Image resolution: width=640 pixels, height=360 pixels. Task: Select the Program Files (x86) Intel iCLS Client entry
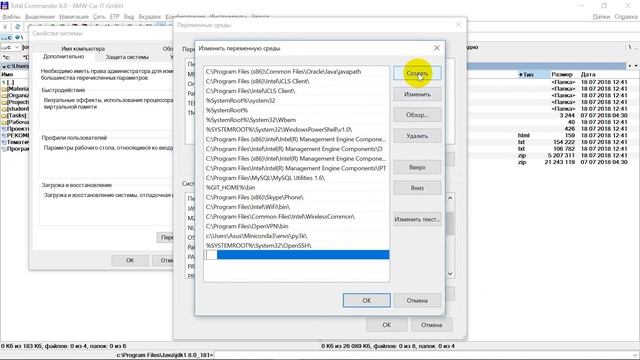pyautogui.click(x=296, y=81)
